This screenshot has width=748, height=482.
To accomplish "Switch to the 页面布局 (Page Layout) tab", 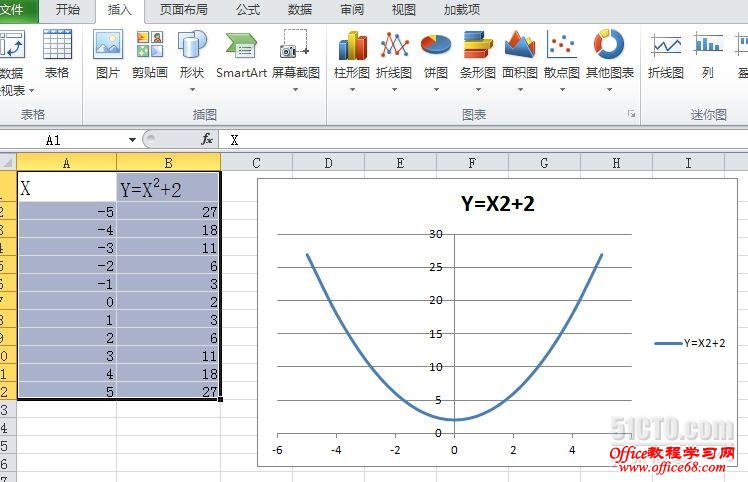I will click(x=184, y=10).
